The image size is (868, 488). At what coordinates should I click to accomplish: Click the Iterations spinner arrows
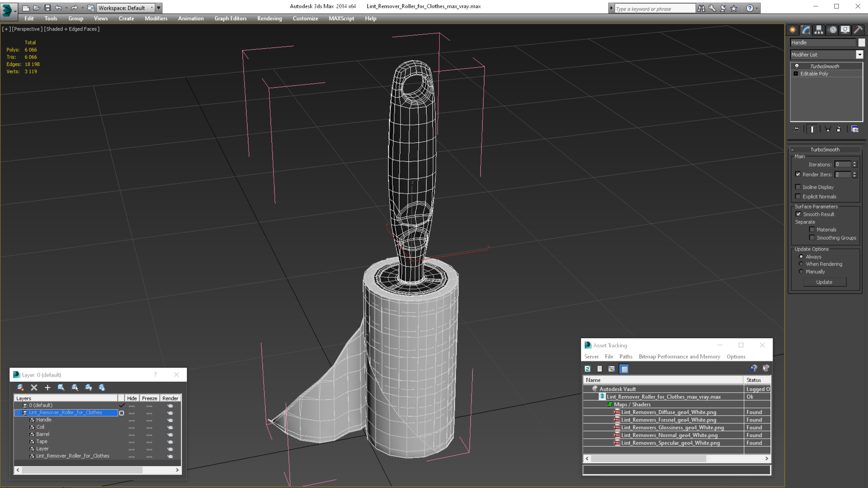point(854,164)
